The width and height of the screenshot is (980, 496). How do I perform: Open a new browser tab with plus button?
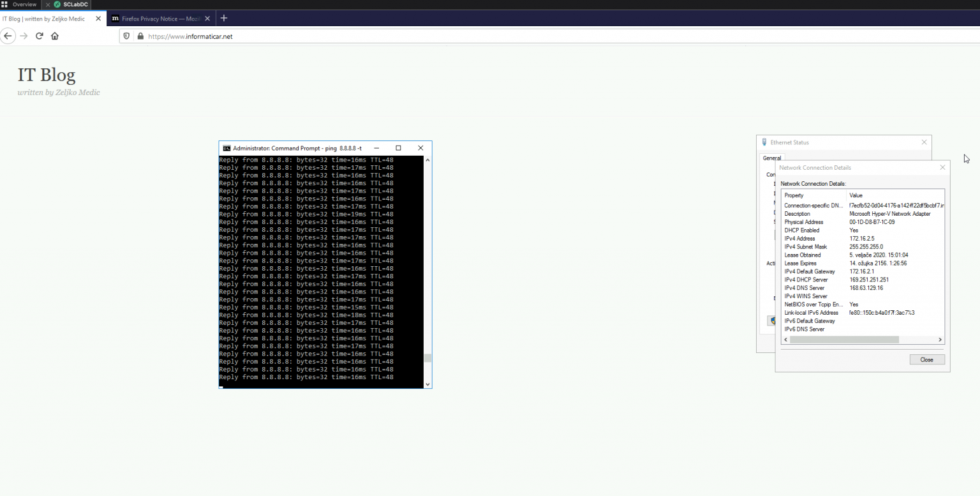click(223, 18)
